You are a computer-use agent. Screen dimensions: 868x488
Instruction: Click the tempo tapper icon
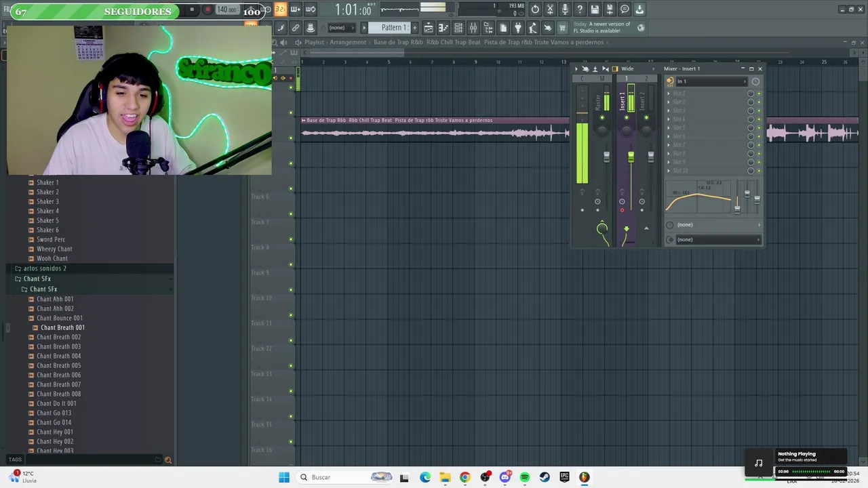[533, 28]
